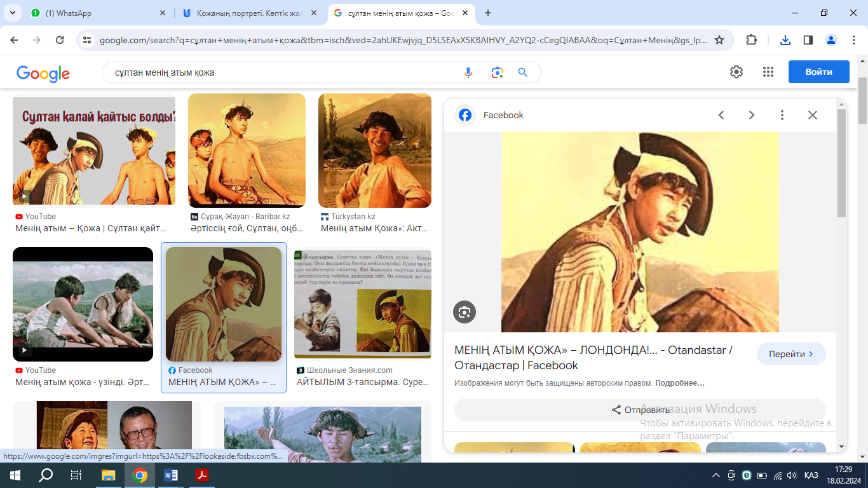Screen dimensions: 868x488
Task: Open the Сұлтан қалай қайтыс болды YouTube thumbnail
Action: pos(94,151)
